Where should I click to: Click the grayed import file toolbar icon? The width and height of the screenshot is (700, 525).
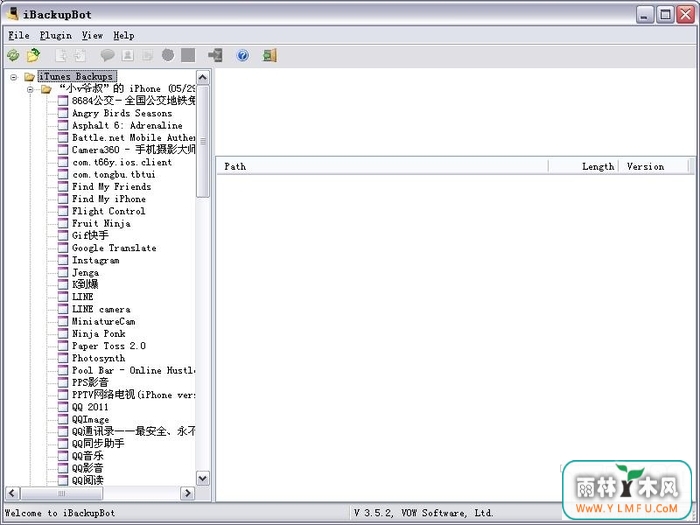[79, 55]
